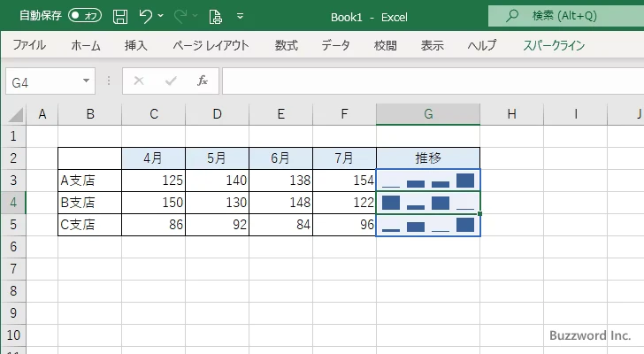This screenshot has height=354, width=644.
Task: Click the select-all triangle corner
Action: (16, 114)
